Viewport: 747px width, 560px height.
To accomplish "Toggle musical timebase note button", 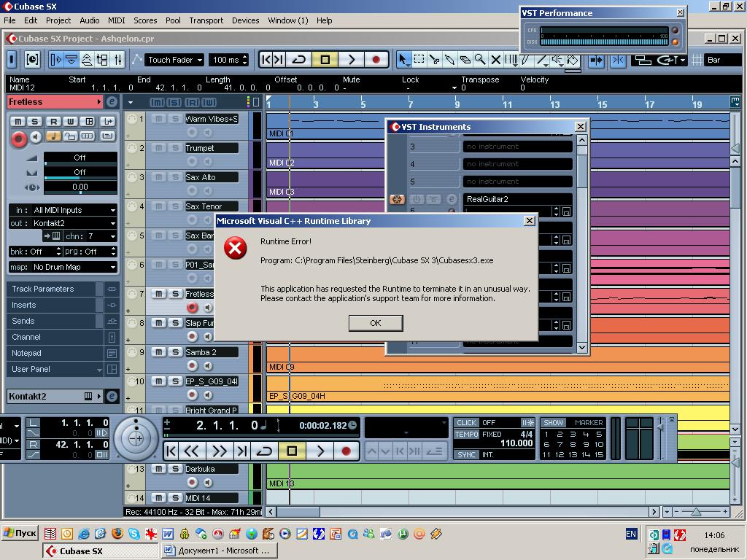I will click(x=53, y=136).
